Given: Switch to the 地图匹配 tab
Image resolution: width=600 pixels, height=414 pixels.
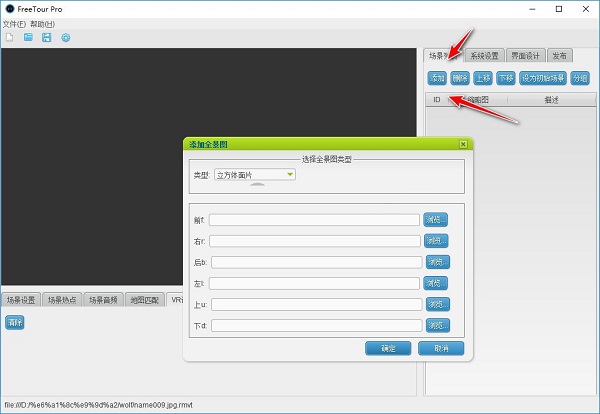Looking at the screenshot, I should point(145,300).
